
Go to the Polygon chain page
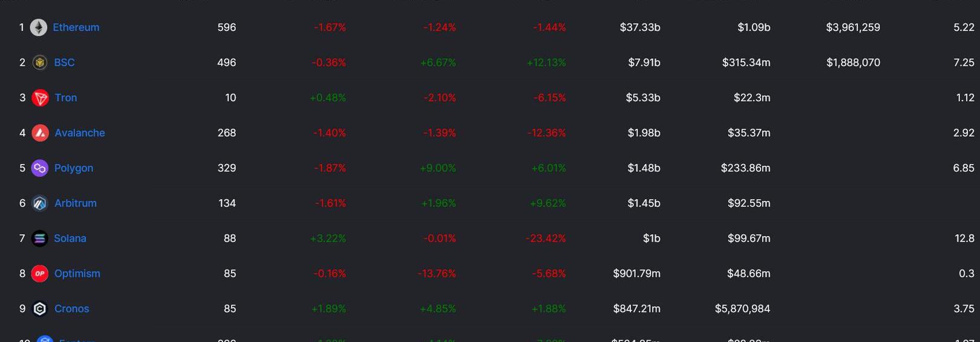click(74, 168)
